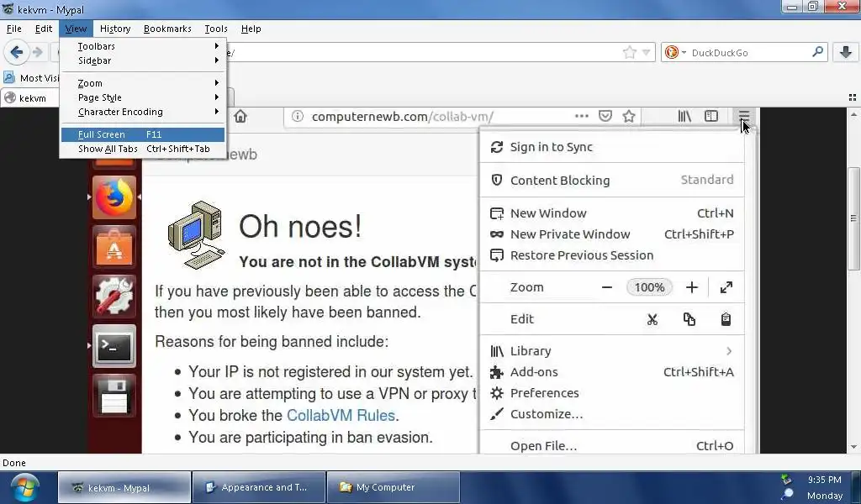Screen dimensions: 861x504
Task: Open Ubuntu Software orange bag icon
Action: [114, 247]
